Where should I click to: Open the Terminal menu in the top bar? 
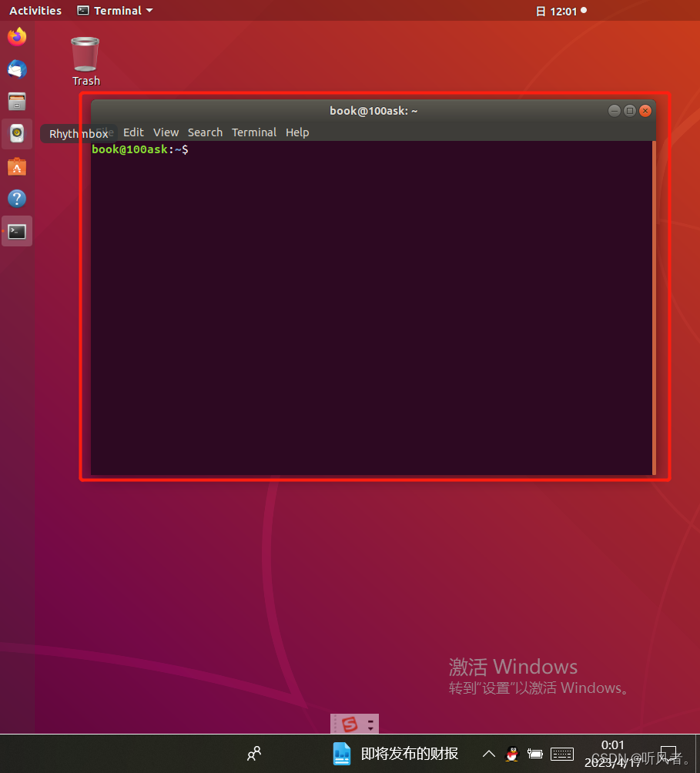pos(114,10)
